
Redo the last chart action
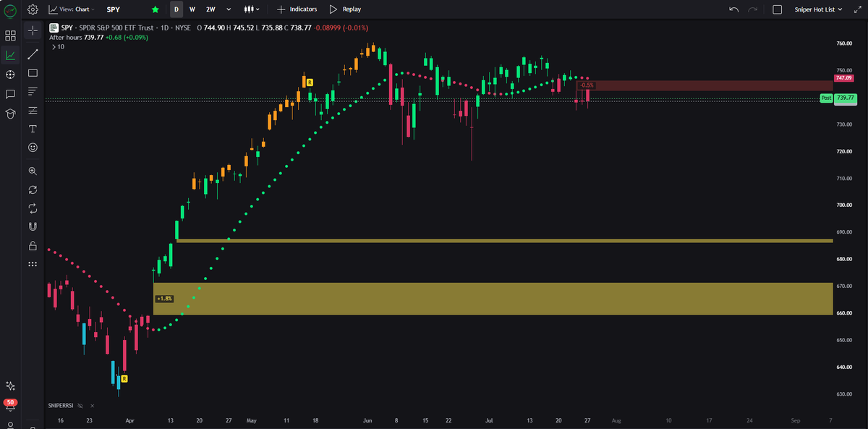click(753, 9)
